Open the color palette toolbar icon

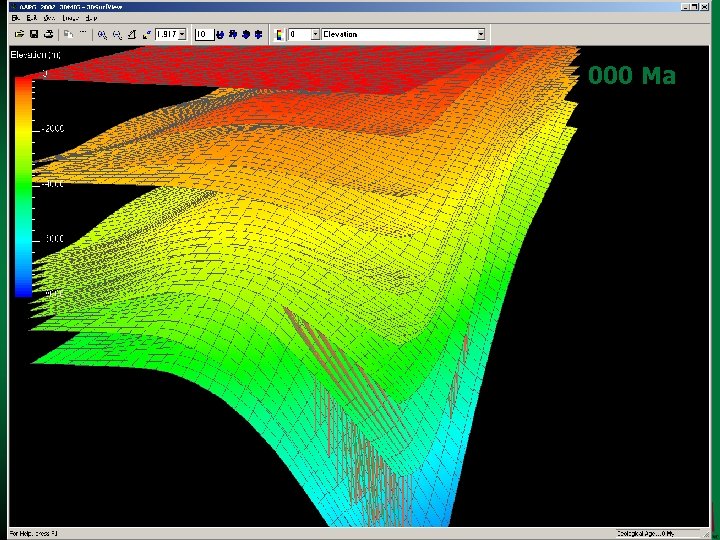point(278,34)
